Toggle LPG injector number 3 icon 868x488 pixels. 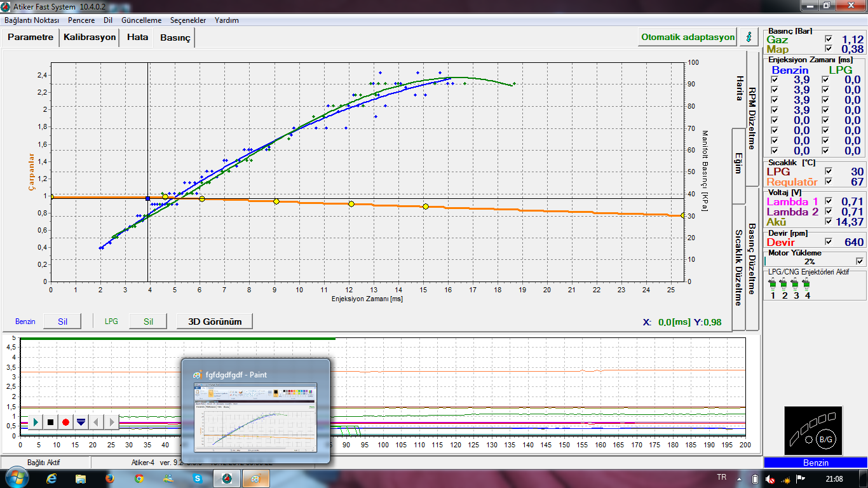coord(796,283)
